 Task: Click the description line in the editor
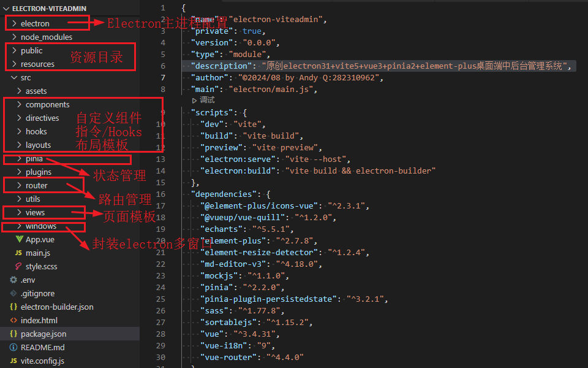tap(380, 66)
